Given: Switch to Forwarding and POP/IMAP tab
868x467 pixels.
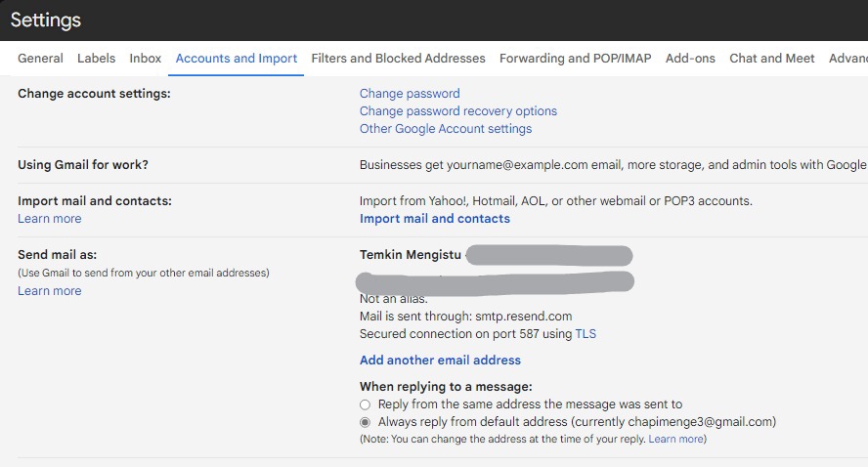Looking at the screenshot, I should 575,59.
